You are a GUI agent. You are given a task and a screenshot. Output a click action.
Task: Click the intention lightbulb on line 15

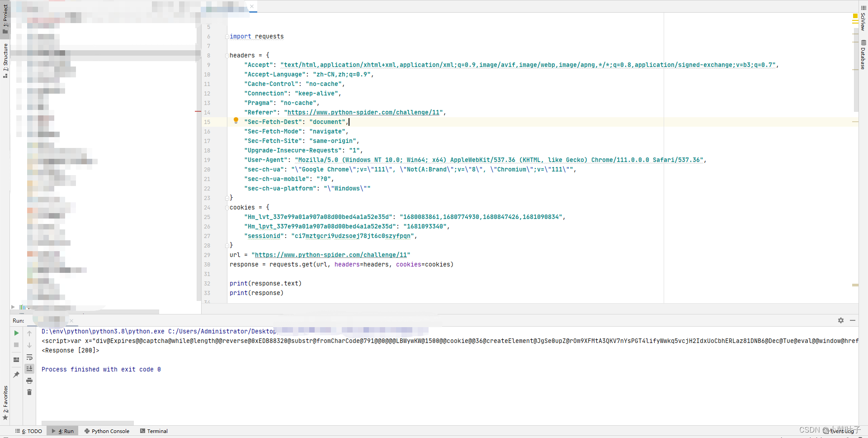pyautogui.click(x=236, y=120)
